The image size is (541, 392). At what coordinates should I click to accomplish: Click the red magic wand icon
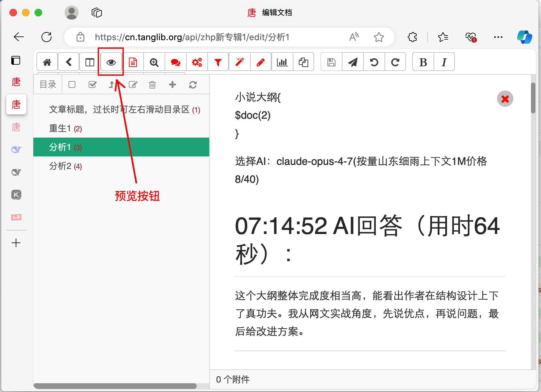[x=240, y=62]
